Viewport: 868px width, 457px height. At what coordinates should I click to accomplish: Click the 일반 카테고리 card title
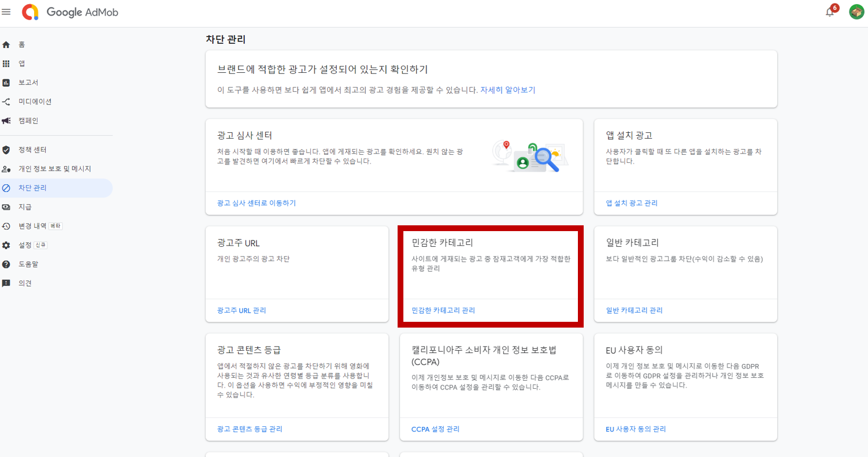coord(632,243)
